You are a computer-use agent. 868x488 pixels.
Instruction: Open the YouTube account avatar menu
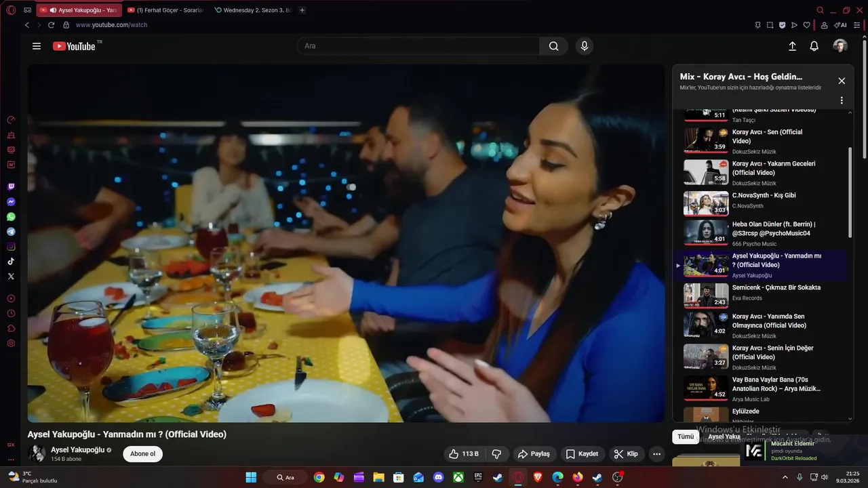[840, 46]
